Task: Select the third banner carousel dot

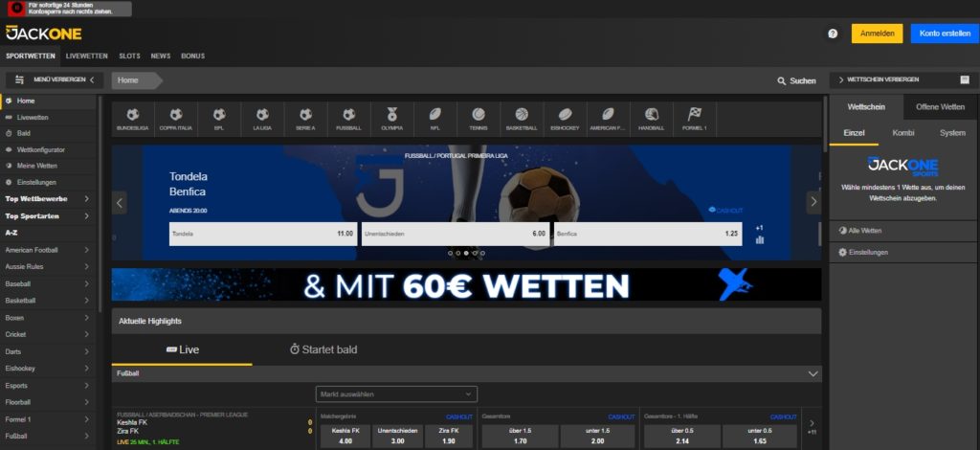Action: pos(466,253)
